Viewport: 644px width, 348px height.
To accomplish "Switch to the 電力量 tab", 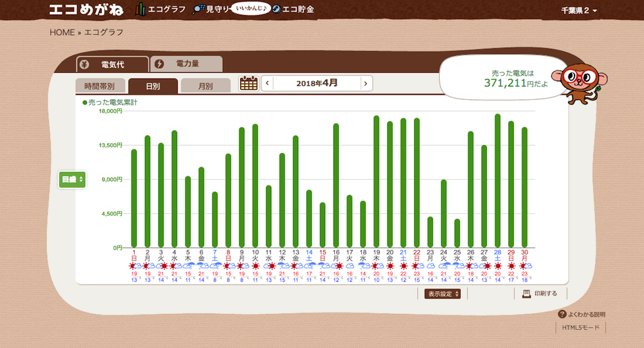I will 187,64.
